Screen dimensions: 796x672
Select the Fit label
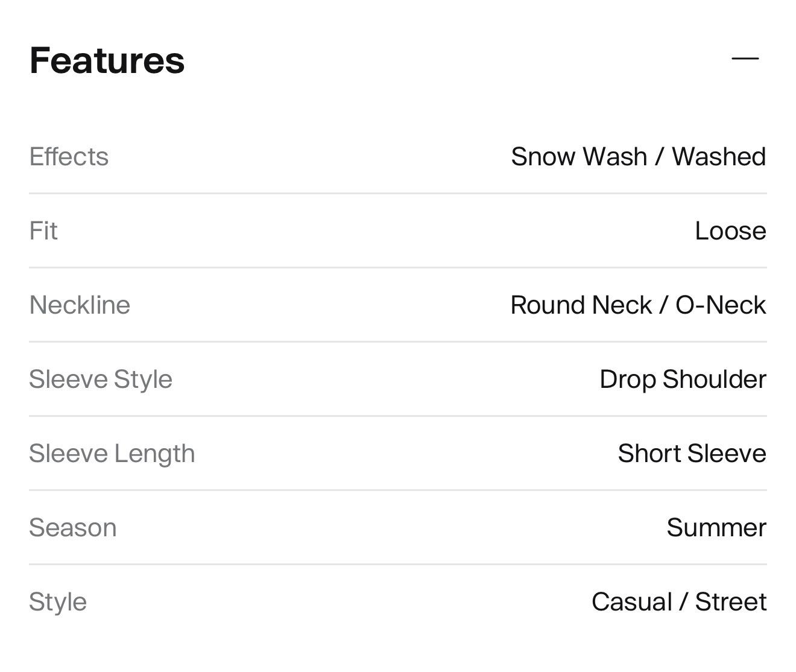click(x=43, y=231)
